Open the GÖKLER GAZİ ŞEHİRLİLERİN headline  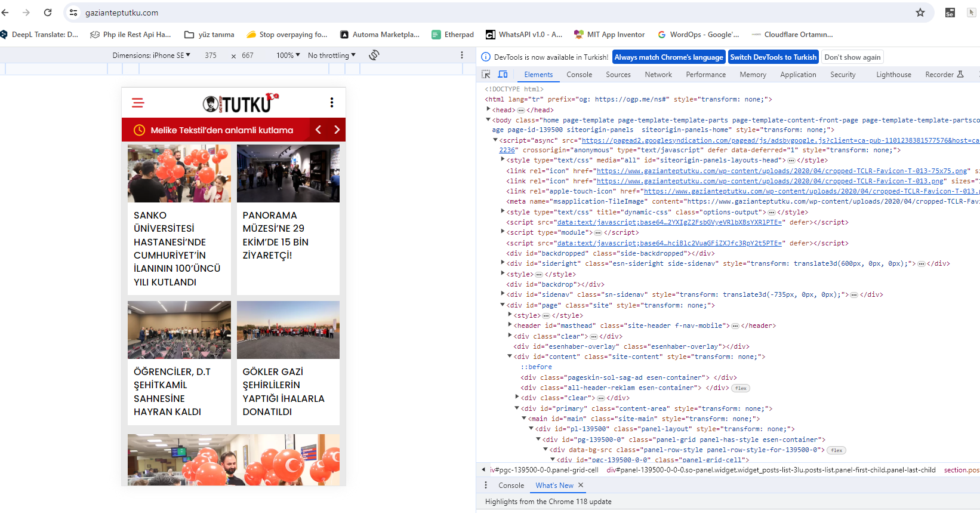pos(283,392)
